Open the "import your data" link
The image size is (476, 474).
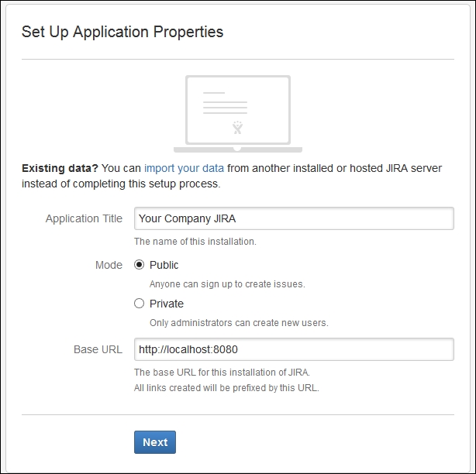point(184,168)
